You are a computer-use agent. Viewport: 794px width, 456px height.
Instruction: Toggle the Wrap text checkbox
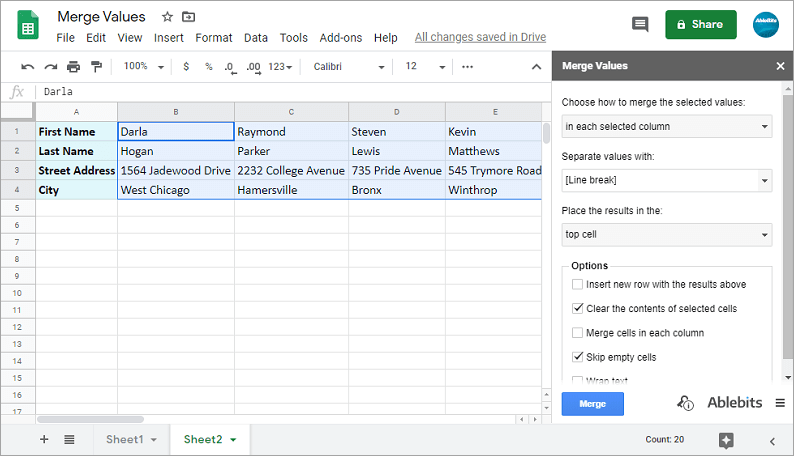tap(577, 380)
